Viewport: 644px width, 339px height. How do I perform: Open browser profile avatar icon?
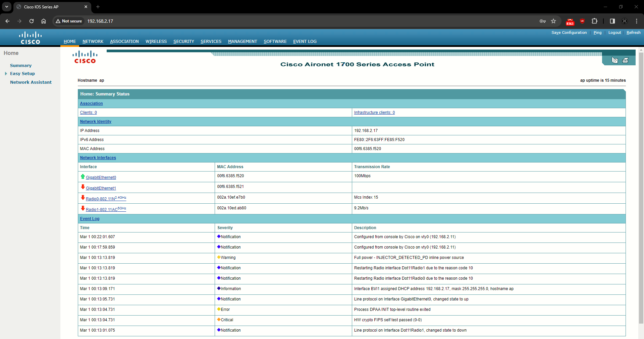click(625, 21)
